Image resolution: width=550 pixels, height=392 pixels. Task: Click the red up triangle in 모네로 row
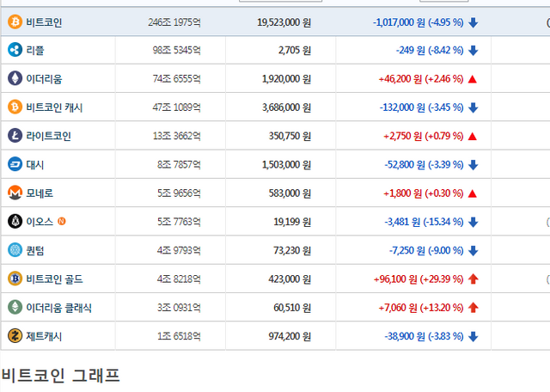(x=473, y=193)
